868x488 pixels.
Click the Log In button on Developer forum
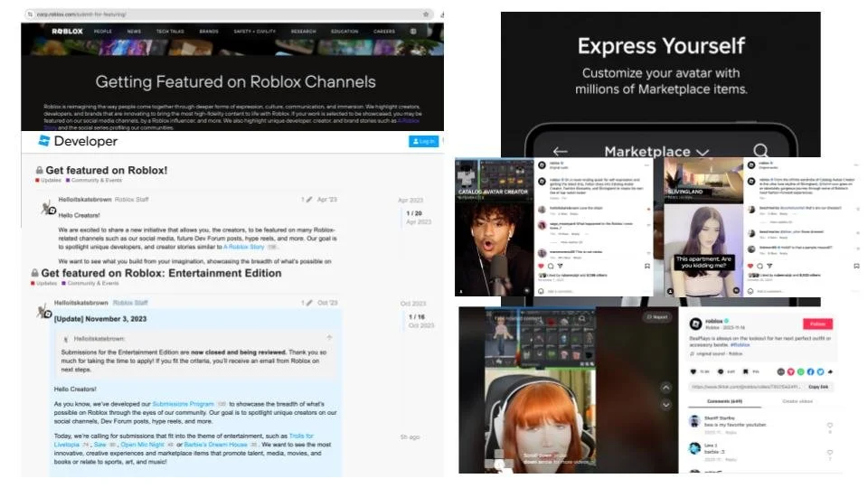pos(423,142)
